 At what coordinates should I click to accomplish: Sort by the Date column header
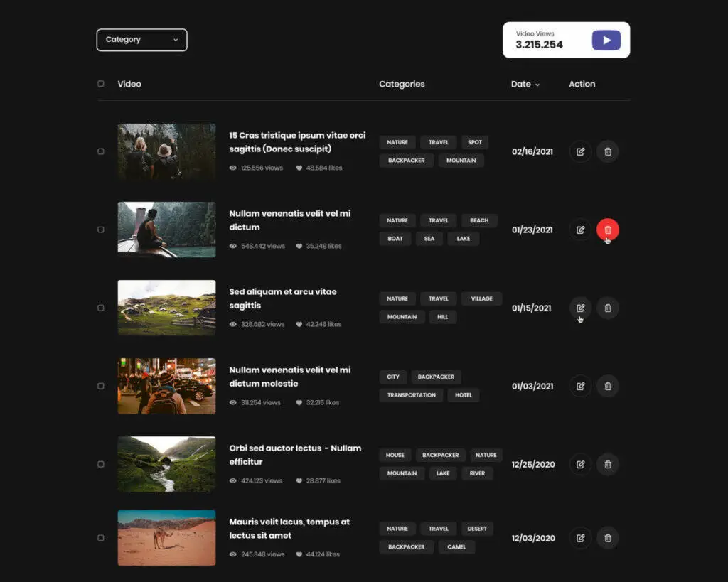coord(525,84)
